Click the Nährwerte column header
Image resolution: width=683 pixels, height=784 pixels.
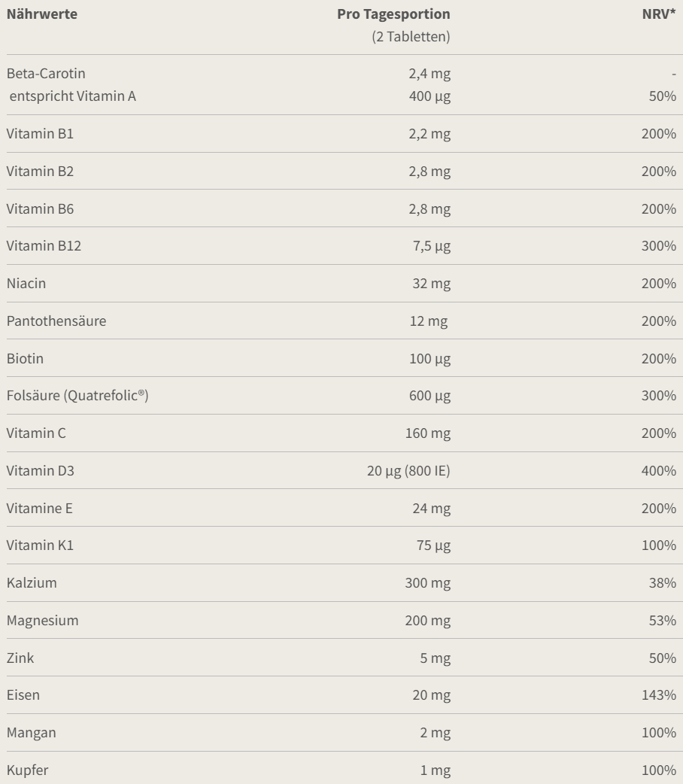tap(42, 14)
